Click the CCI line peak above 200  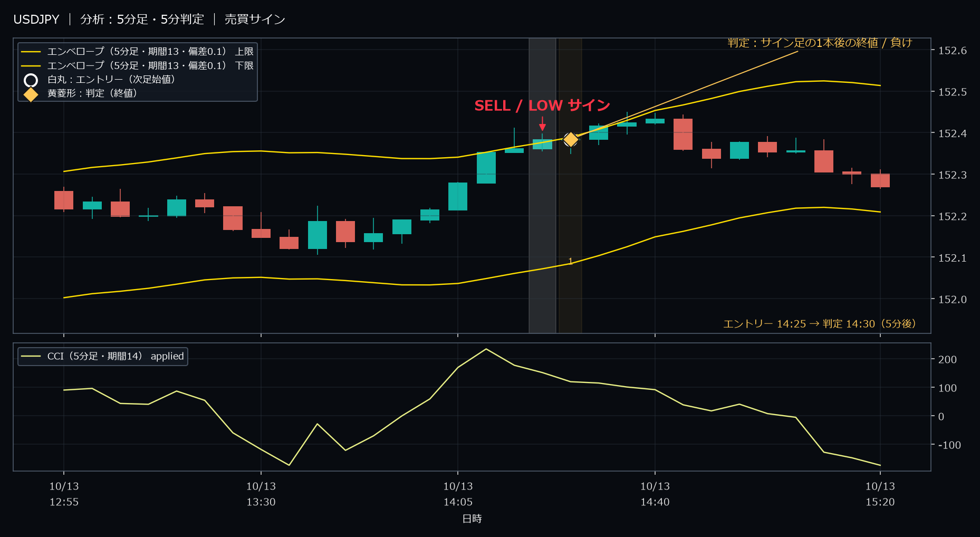pos(486,349)
